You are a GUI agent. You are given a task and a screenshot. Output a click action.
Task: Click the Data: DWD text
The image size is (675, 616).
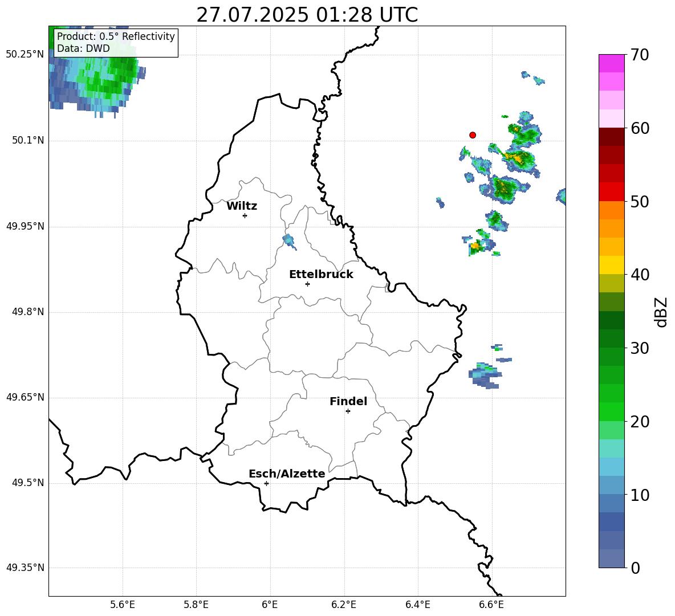tap(83, 48)
